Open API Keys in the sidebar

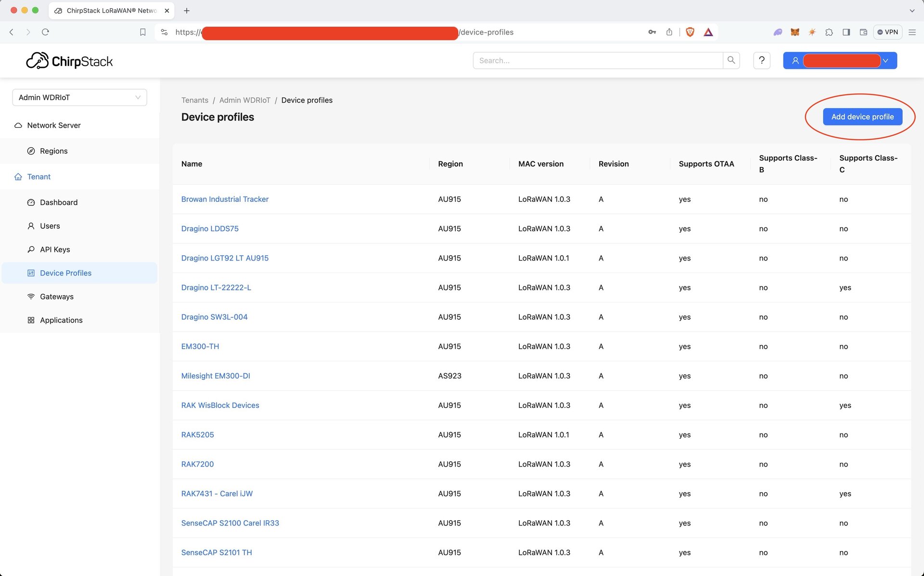80,249
